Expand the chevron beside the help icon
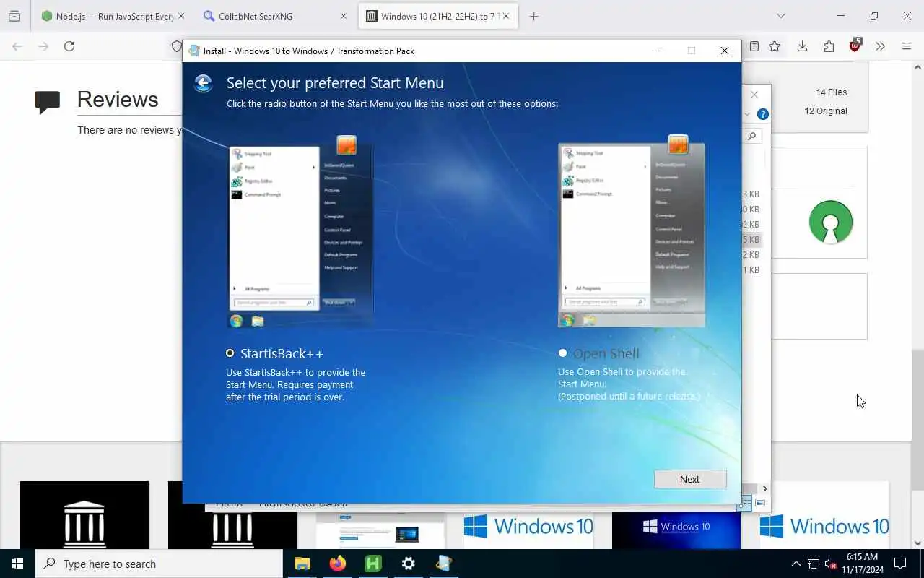 [747, 114]
